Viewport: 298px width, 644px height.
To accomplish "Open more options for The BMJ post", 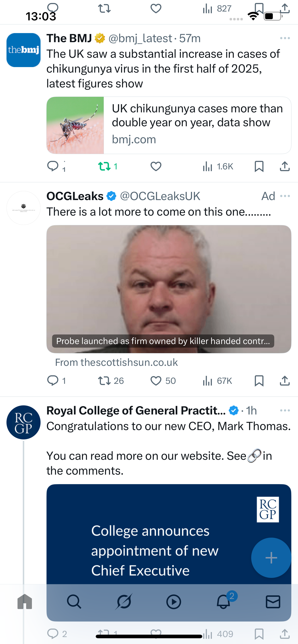I will 285,38.
